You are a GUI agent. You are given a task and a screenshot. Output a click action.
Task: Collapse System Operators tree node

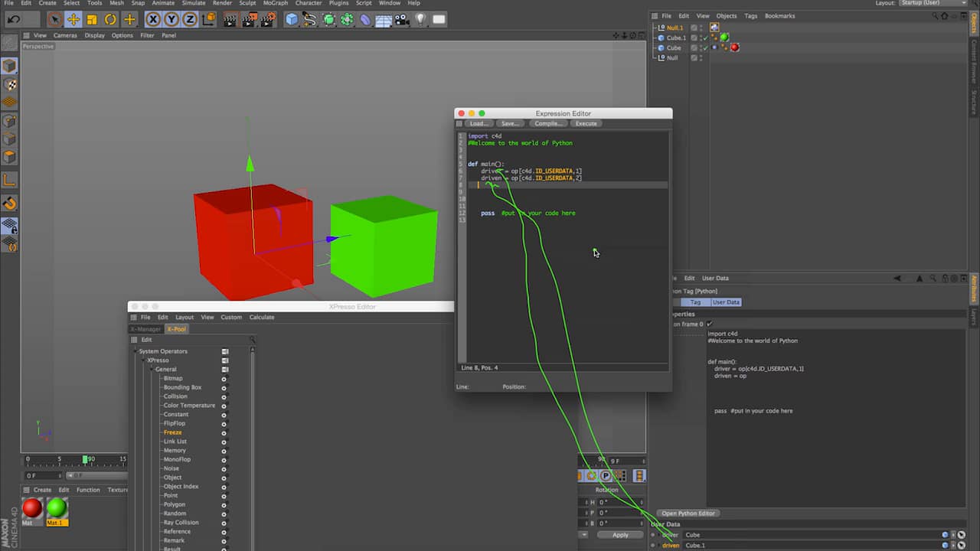coord(136,351)
